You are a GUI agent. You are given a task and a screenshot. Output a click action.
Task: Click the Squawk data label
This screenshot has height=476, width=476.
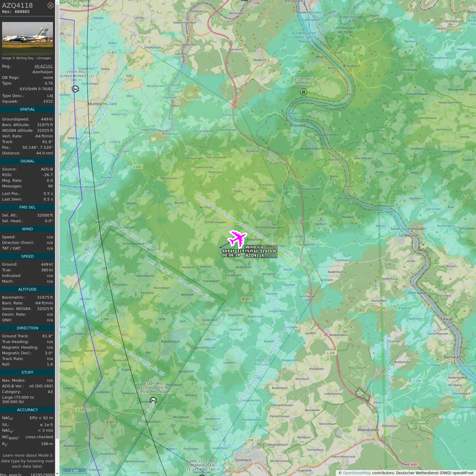point(10,101)
